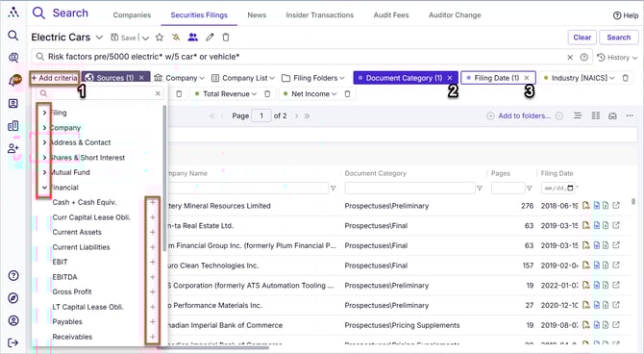Image resolution: width=644 pixels, height=354 pixels.
Task: Click the compass icon in left sidebar
Action: (x=13, y=297)
